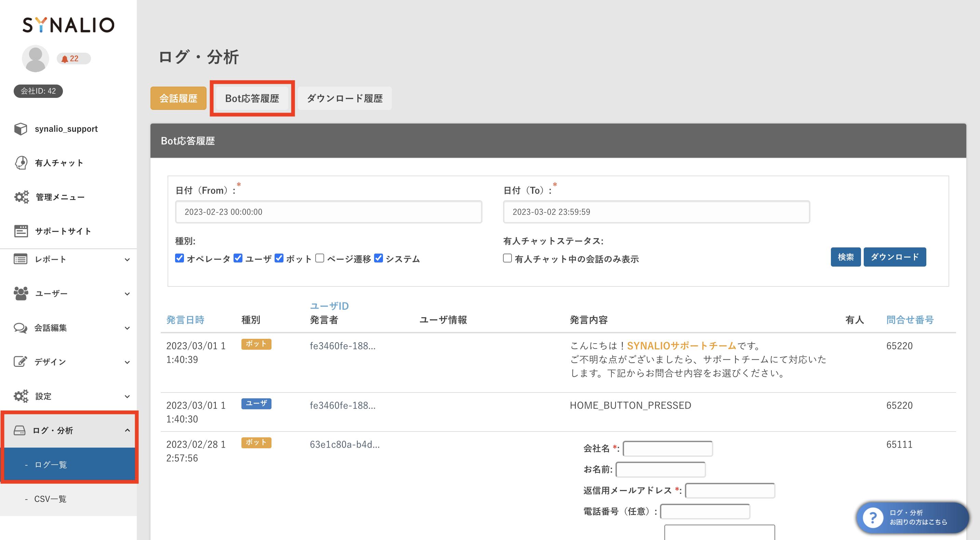The image size is (980, 540).
Task: Click the 会社ID: 42 badge
Action: click(38, 91)
